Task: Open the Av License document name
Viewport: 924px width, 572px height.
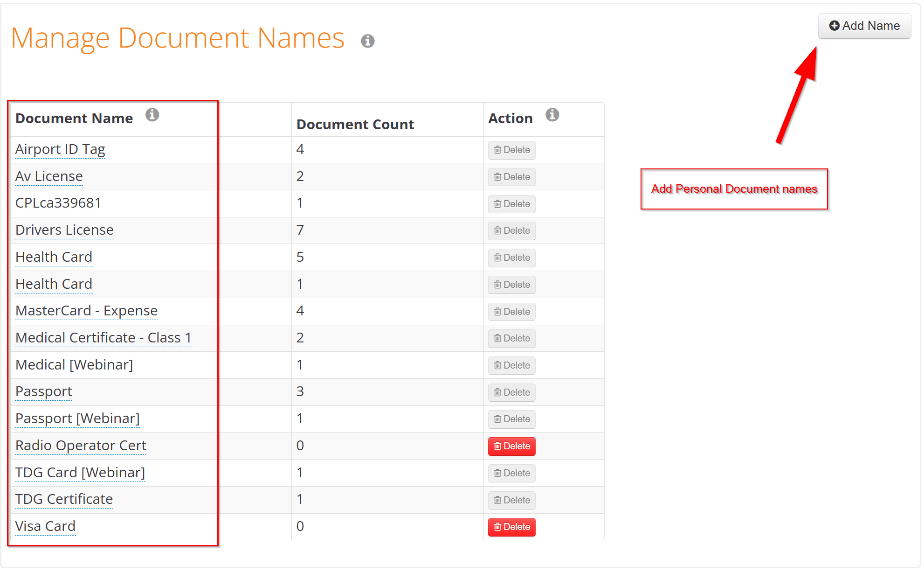Action: tap(49, 176)
